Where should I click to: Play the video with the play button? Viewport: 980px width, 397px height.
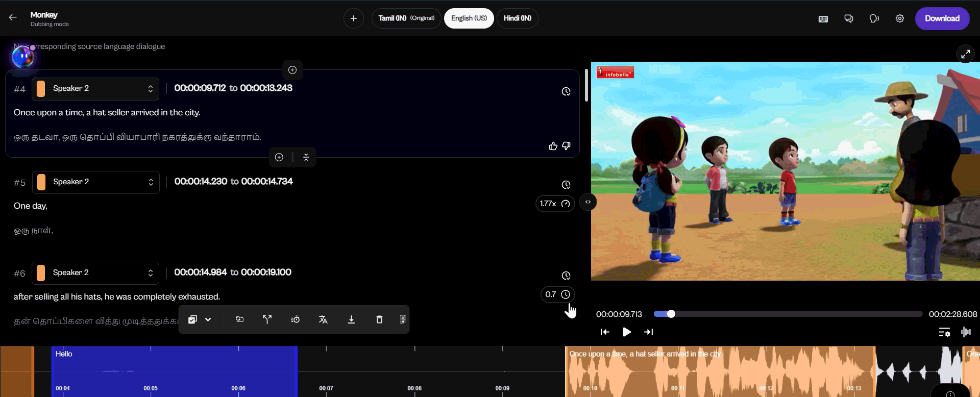tap(627, 332)
